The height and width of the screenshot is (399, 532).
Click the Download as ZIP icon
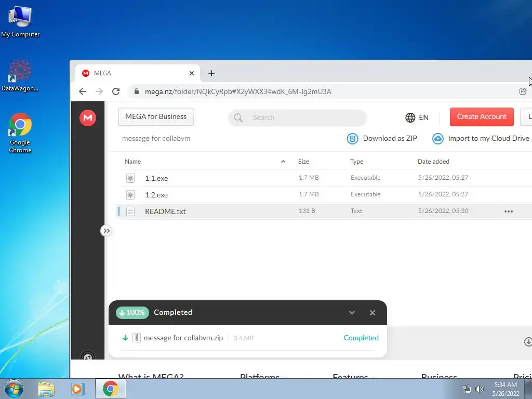353,138
